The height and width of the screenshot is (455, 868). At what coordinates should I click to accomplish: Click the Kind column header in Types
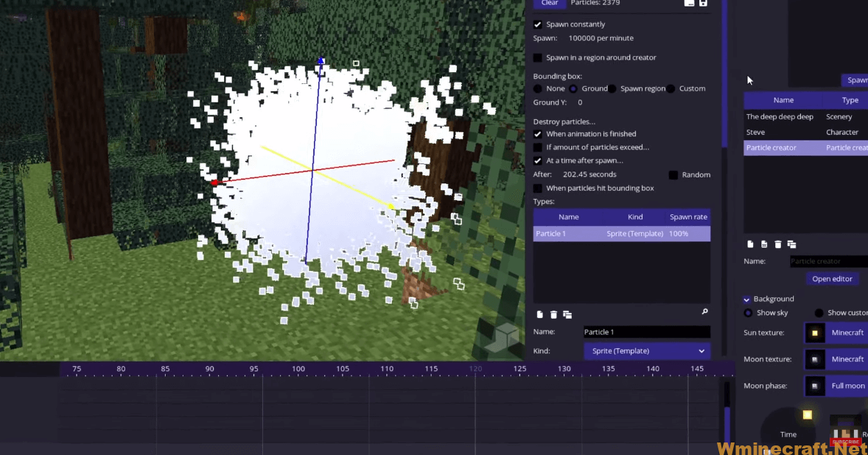tap(635, 216)
